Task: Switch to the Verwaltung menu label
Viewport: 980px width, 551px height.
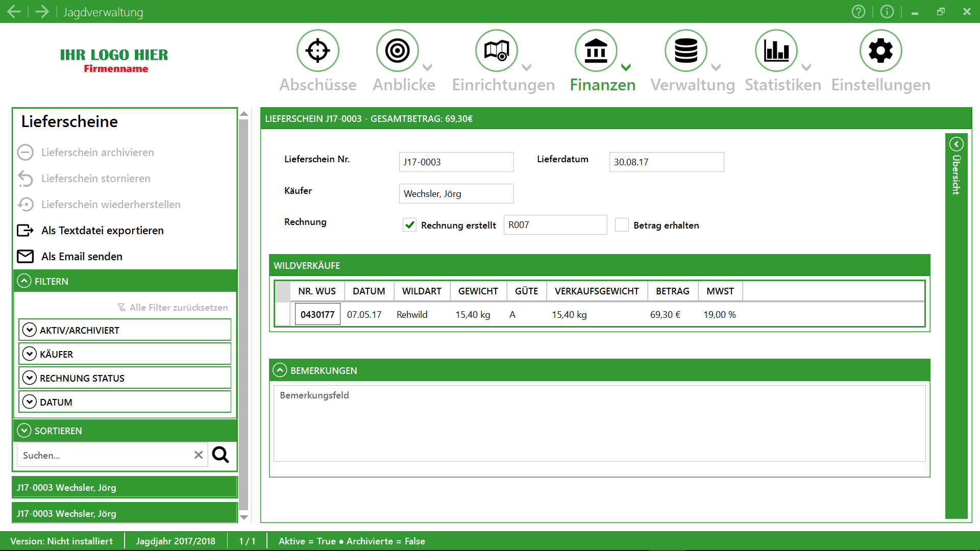Action: tap(692, 85)
